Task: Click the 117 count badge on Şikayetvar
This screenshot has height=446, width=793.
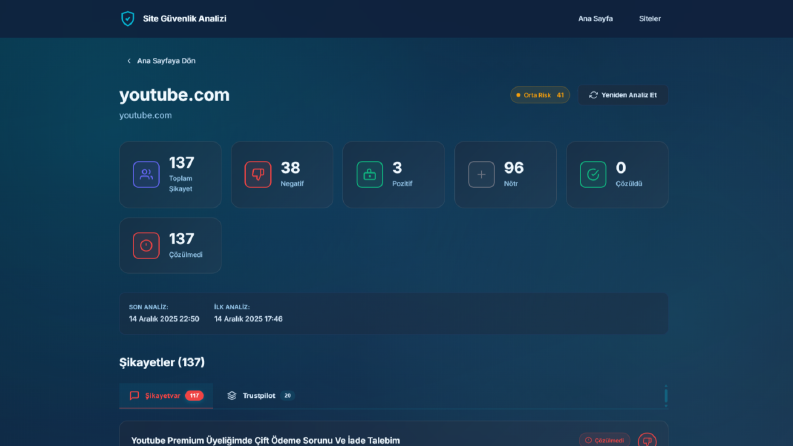Action: pos(194,395)
